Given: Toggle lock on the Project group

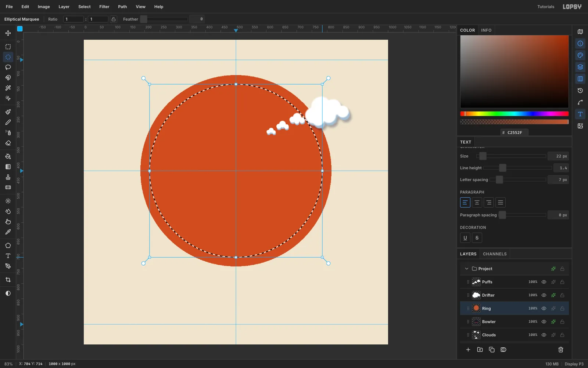Looking at the screenshot, I should pyautogui.click(x=562, y=269).
